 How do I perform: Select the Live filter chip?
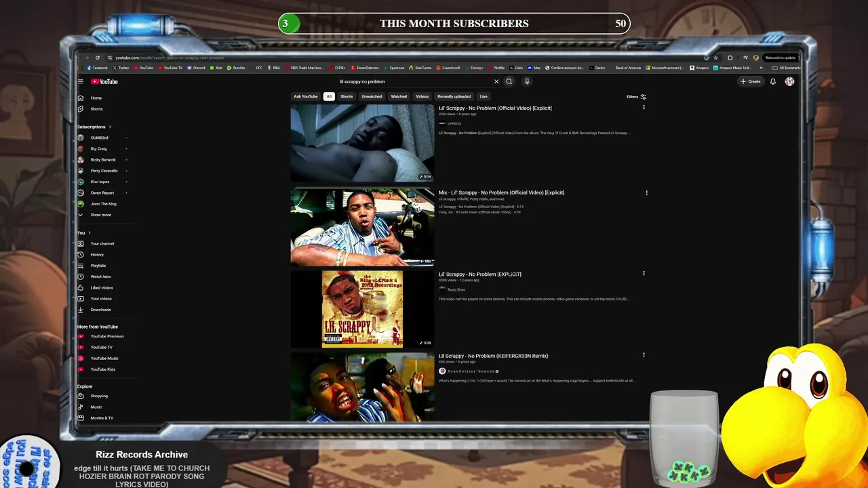(x=484, y=96)
